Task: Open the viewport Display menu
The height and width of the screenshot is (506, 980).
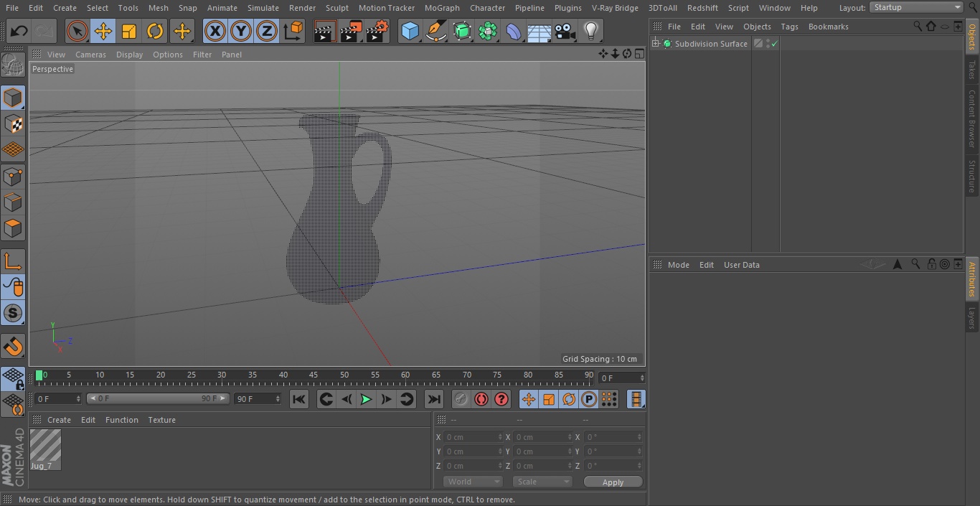Action: (x=129, y=55)
